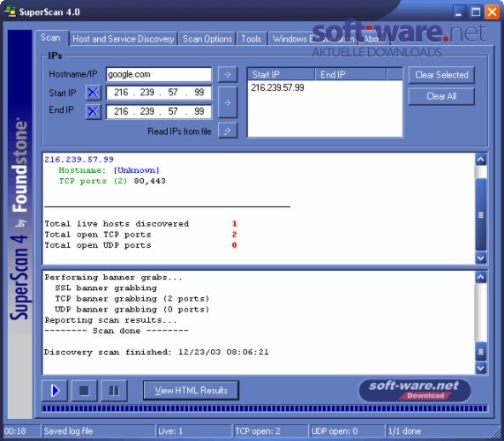The width and height of the screenshot is (504, 441).
Task: Click the Start IP column header
Action: (282, 74)
